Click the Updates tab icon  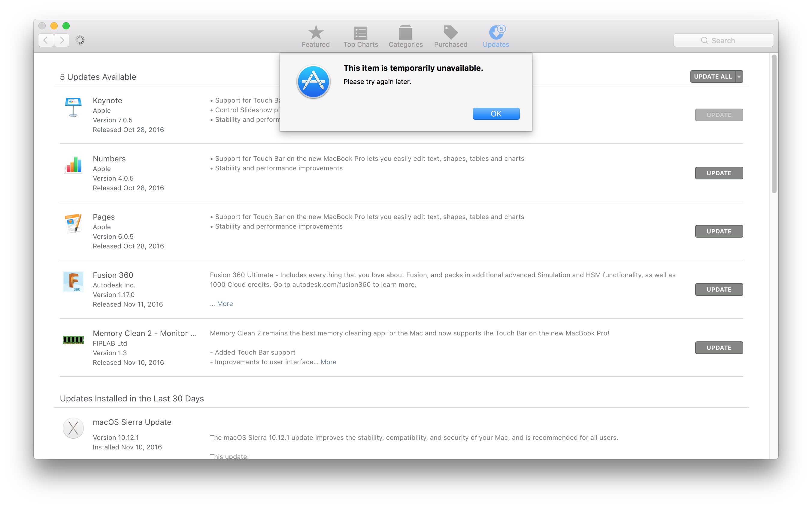(496, 32)
